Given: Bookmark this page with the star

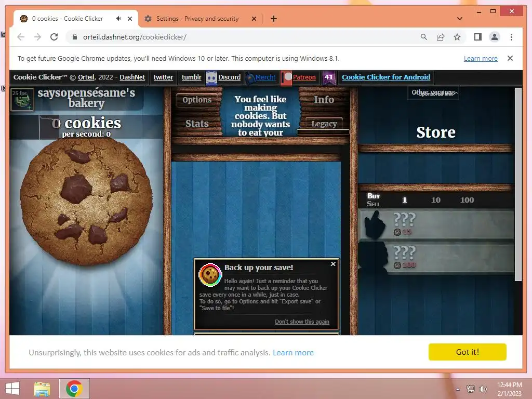Looking at the screenshot, I should coord(457,37).
